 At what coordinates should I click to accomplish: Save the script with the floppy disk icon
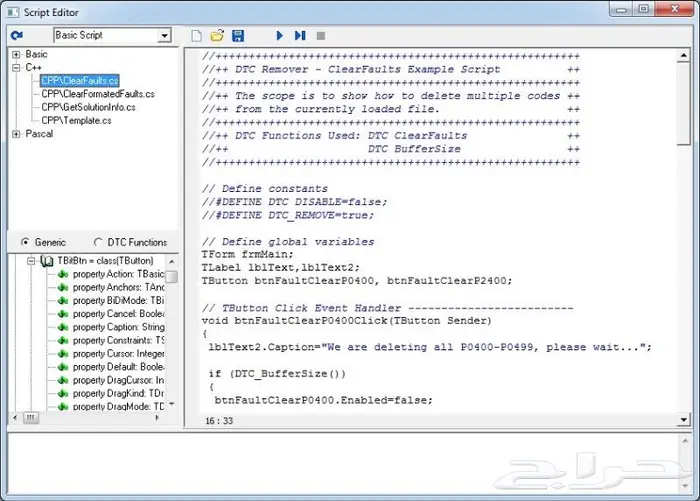238,36
